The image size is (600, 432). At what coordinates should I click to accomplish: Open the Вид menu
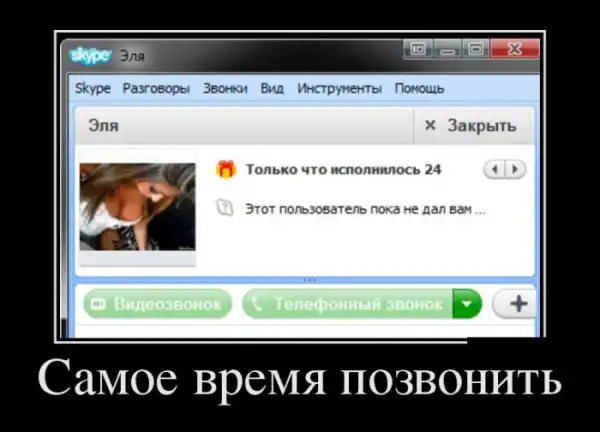pos(272,88)
